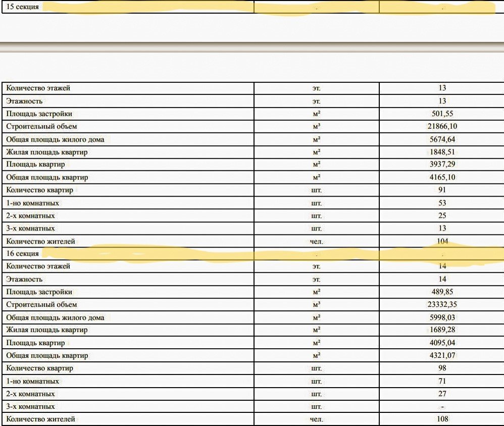This screenshot has width=504, height=426.
Task: Click the residents value 104
Action: click(442, 241)
